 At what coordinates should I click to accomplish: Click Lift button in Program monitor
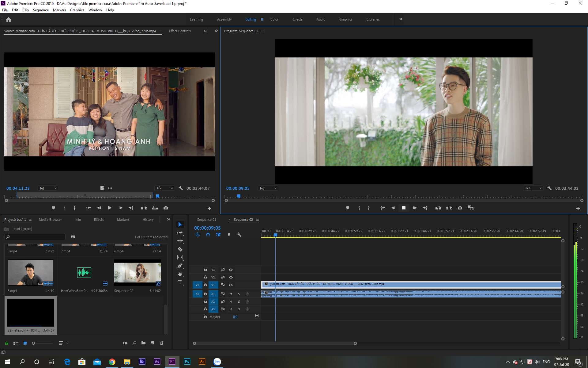tap(438, 208)
